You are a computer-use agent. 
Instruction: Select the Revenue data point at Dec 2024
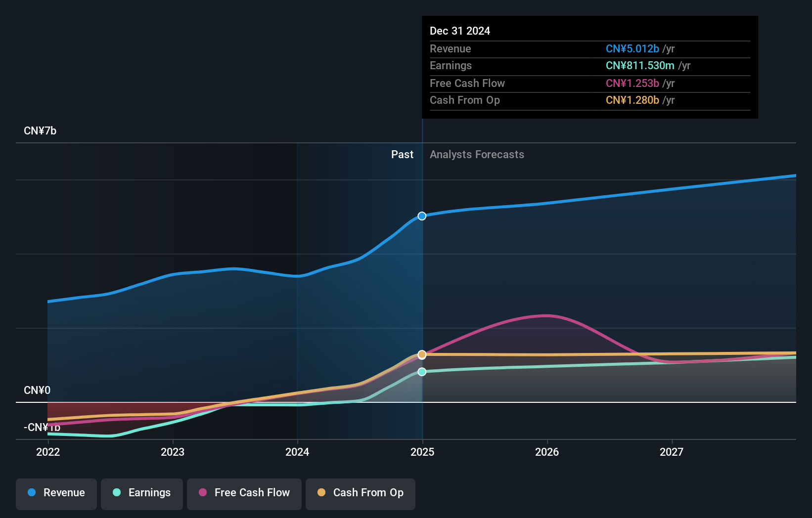422,216
